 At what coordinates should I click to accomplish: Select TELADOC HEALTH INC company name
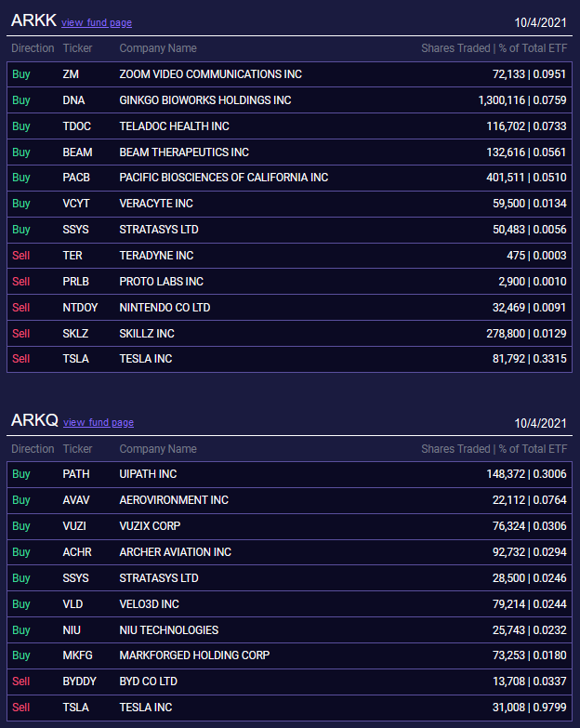pyautogui.click(x=174, y=126)
